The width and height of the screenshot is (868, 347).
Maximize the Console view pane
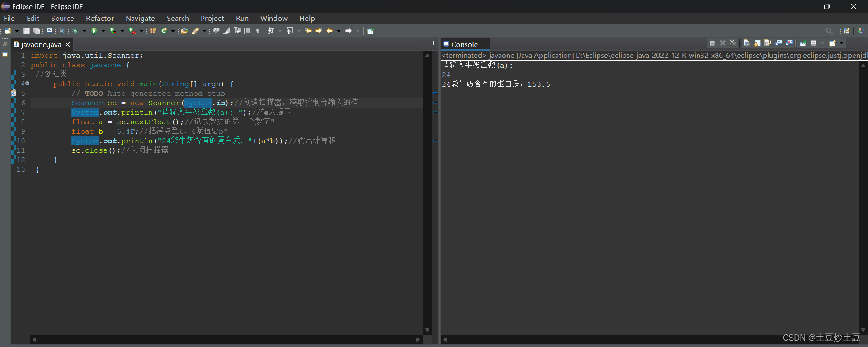861,43
